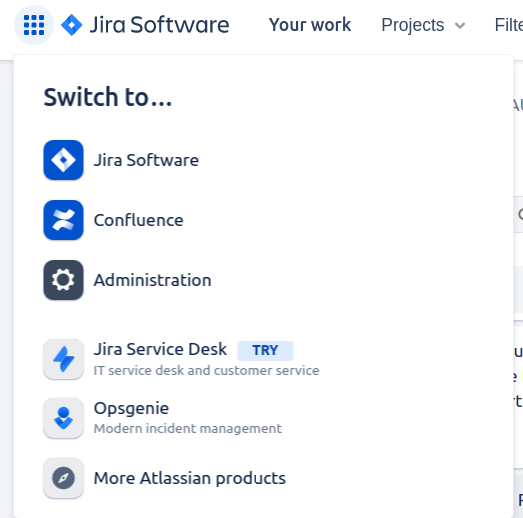Click 'IT service desk and customer service' text
Image resolution: width=523 pixels, height=518 pixels.
[206, 371]
